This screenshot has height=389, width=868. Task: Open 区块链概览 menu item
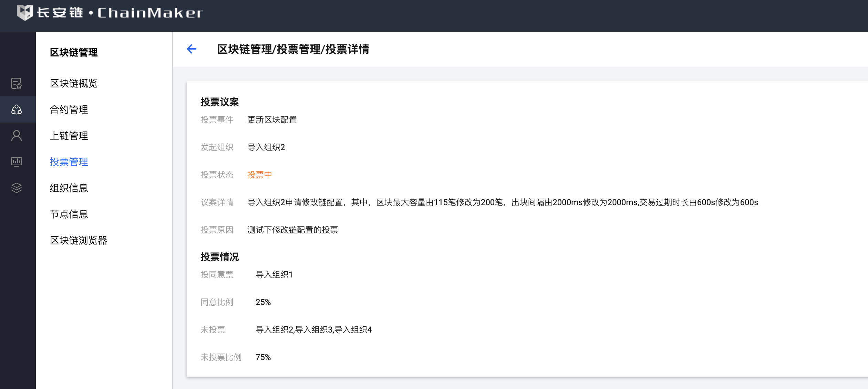point(74,83)
